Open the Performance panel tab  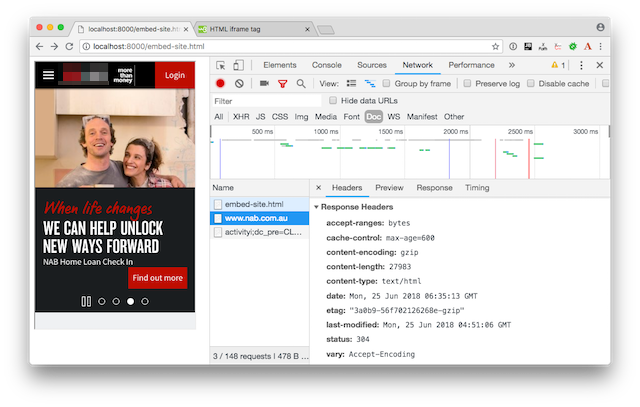pyautogui.click(x=471, y=65)
